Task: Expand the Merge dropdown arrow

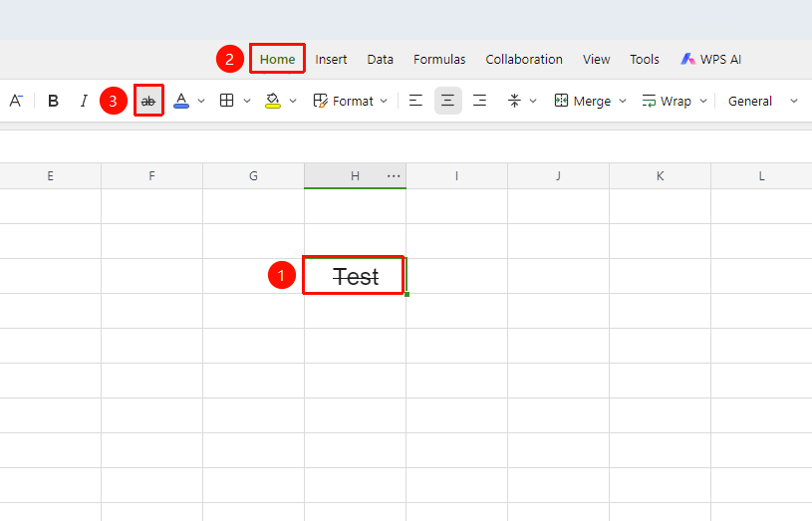Action: [x=623, y=101]
